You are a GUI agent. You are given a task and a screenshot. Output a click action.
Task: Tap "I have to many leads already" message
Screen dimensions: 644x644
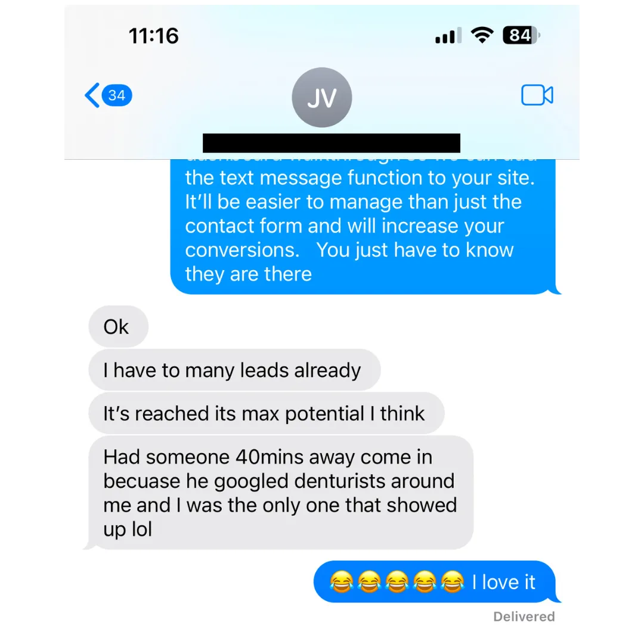tap(234, 370)
